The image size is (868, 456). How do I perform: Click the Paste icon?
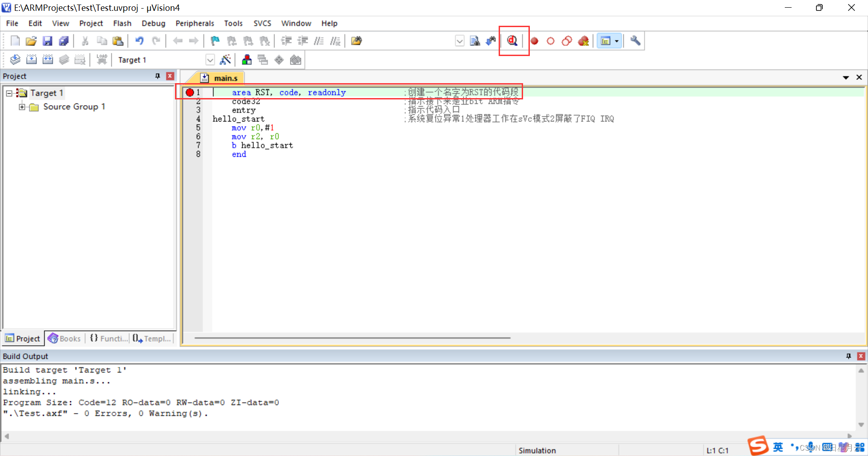pos(118,41)
